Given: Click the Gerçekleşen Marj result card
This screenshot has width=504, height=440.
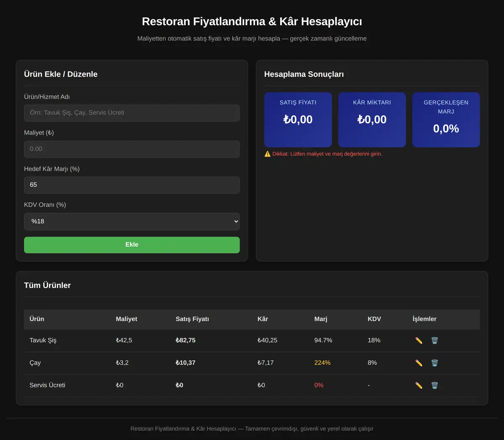Looking at the screenshot, I should click(446, 120).
